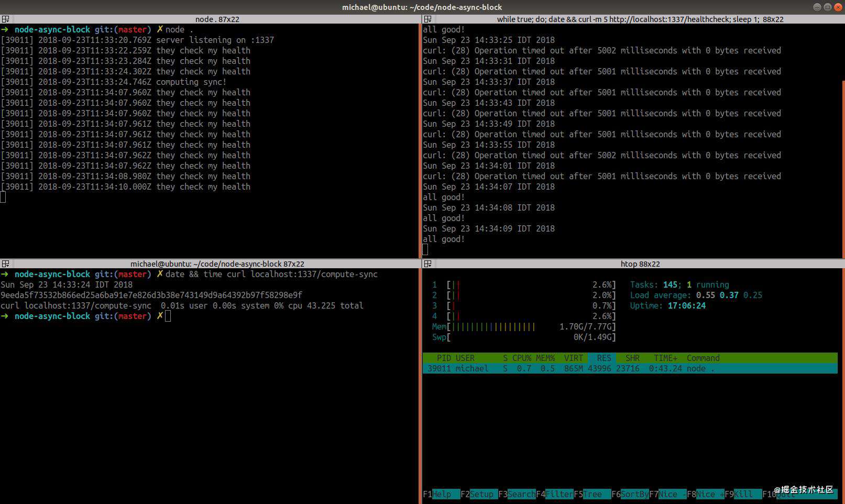Sort htop by the VIRT column header
Screen dimensions: 845x504
click(x=573, y=358)
